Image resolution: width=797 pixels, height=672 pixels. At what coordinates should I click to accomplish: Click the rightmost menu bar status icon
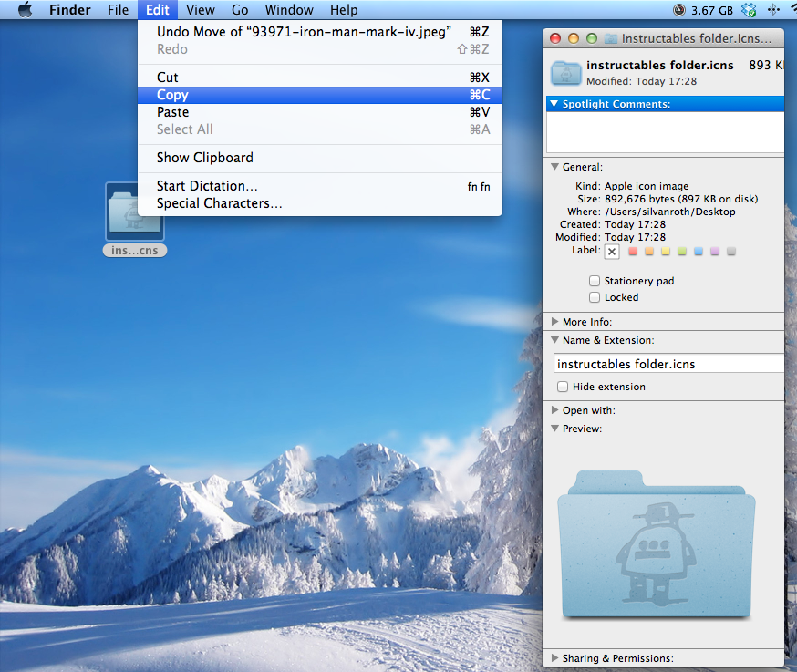point(773,10)
